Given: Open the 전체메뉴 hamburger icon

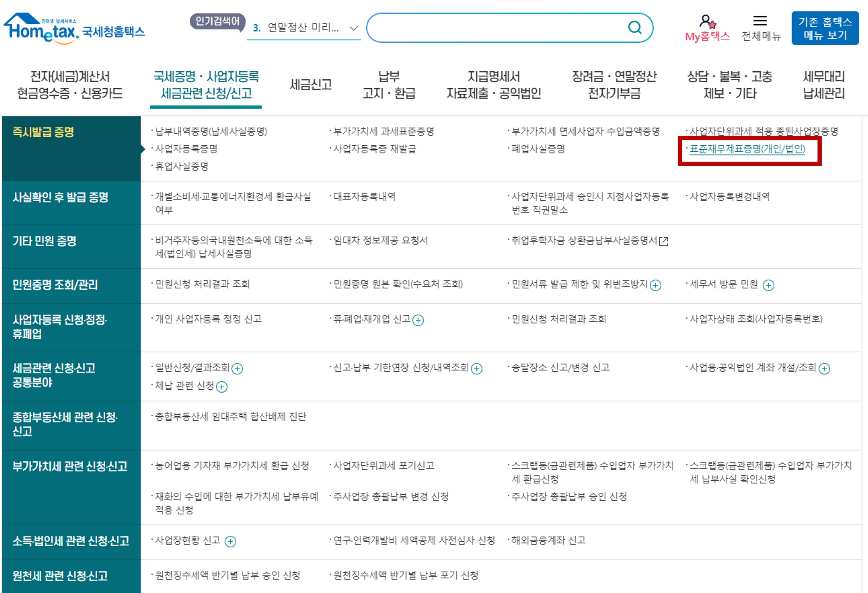Looking at the screenshot, I should 760,21.
